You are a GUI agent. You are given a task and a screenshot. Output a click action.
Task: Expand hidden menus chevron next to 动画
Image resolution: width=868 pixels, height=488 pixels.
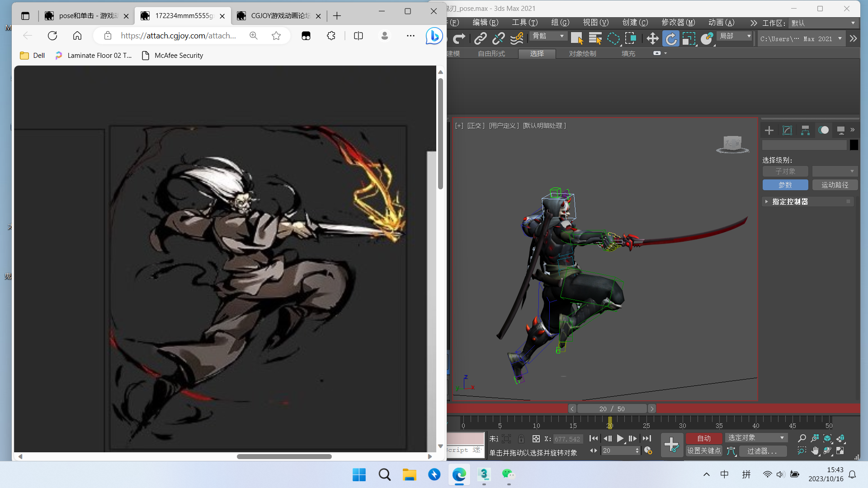753,23
